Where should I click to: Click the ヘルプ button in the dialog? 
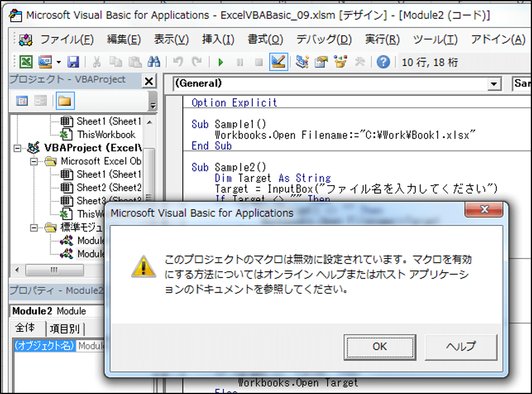click(x=461, y=346)
